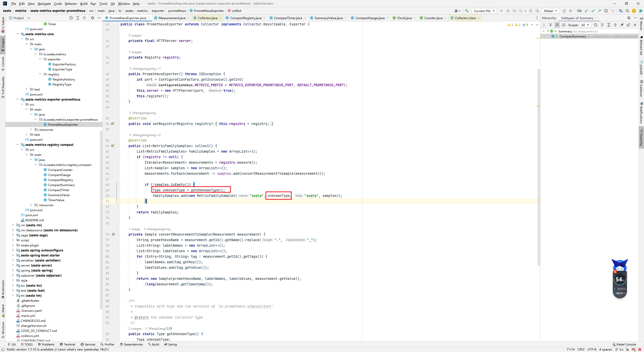The width and height of the screenshot is (644, 352).
Task: Click the read-only lock icon in status bar
Action: tap(627, 349)
